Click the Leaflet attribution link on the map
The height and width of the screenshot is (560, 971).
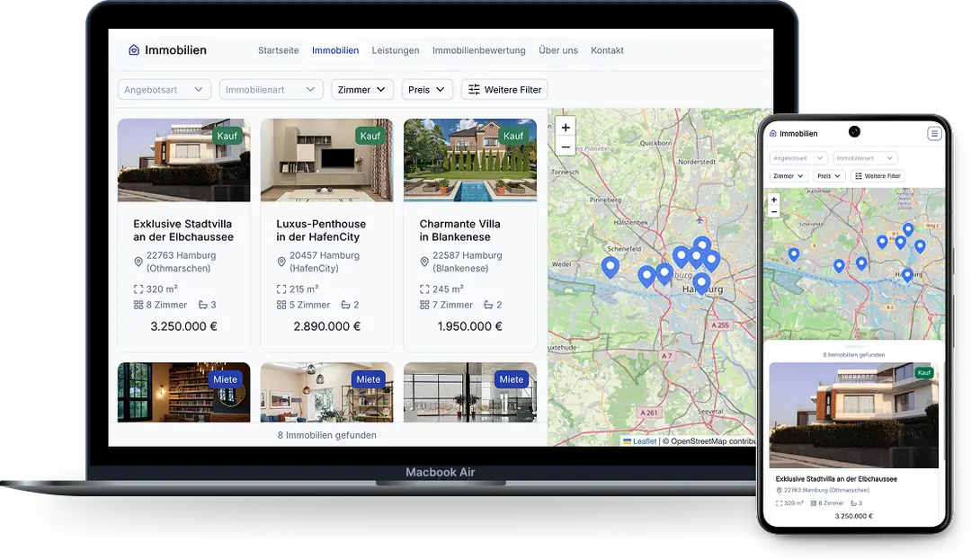(644, 441)
